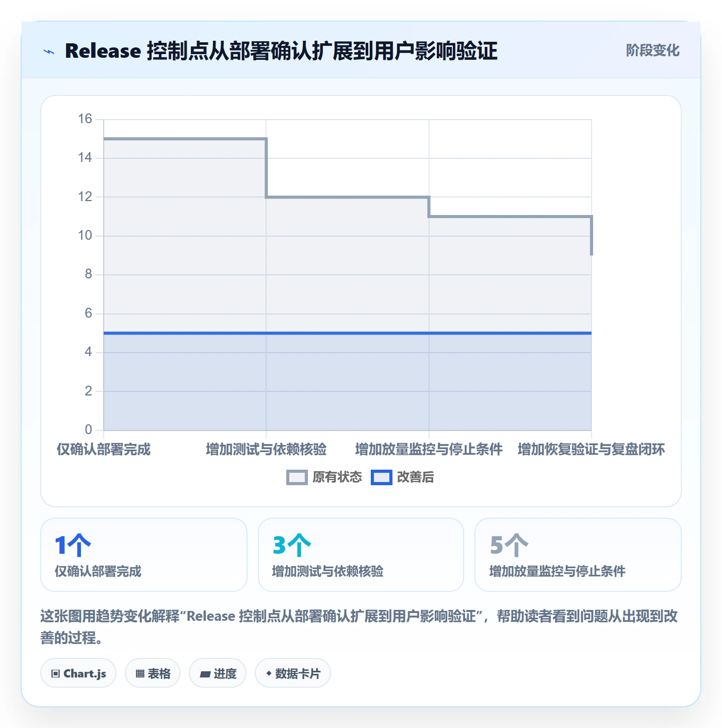Click the gray 原有状态 stepped line
722x728 pixels.
click(348, 197)
